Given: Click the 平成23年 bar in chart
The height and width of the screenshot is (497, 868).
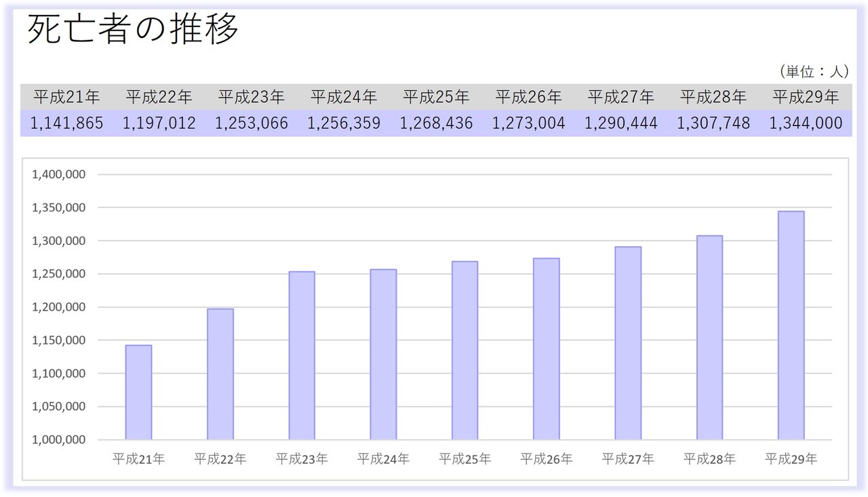Looking at the screenshot, I should pos(302,356).
